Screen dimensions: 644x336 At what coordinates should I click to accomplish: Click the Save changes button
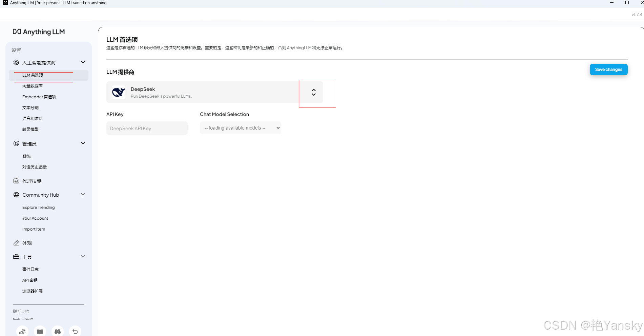(608, 69)
